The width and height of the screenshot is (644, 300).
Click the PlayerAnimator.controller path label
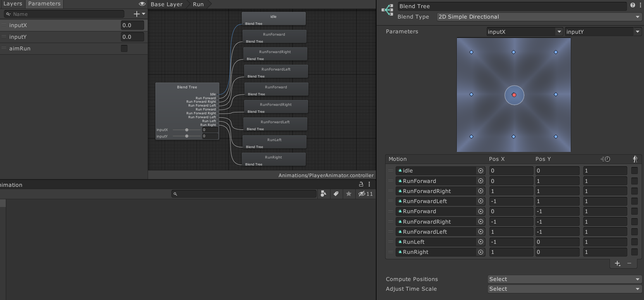[326, 175]
